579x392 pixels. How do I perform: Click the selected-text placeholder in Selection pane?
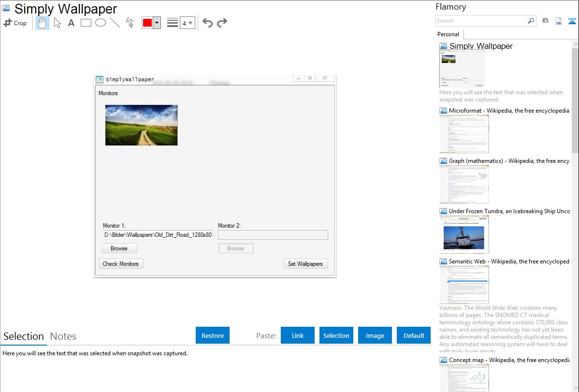tap(95, 354)
